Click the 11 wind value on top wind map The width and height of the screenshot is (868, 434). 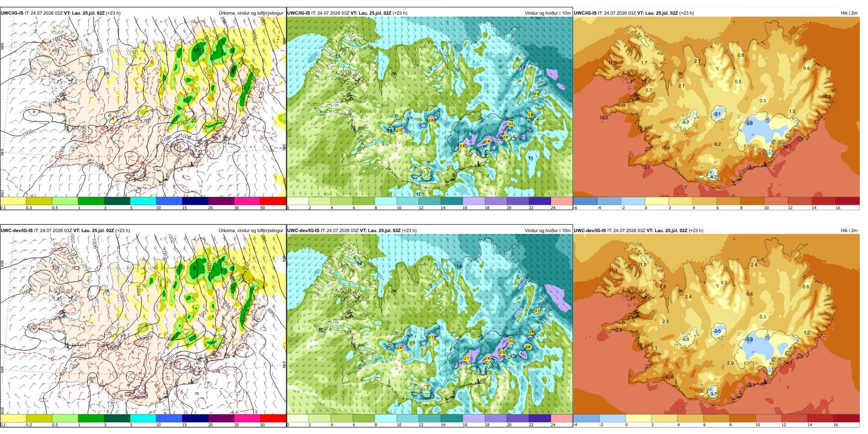click(x=530, y=158)
